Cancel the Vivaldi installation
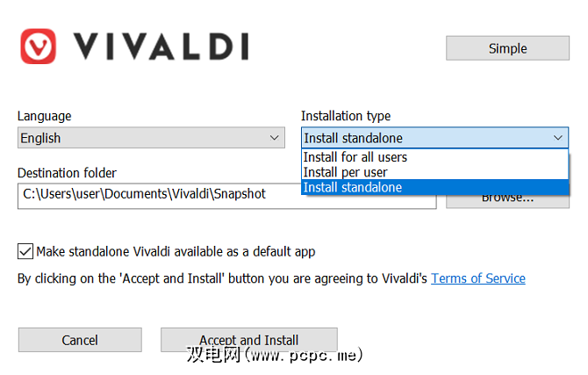Image resolution: width=588 pixels, height=375 pixels. (80, 340)
